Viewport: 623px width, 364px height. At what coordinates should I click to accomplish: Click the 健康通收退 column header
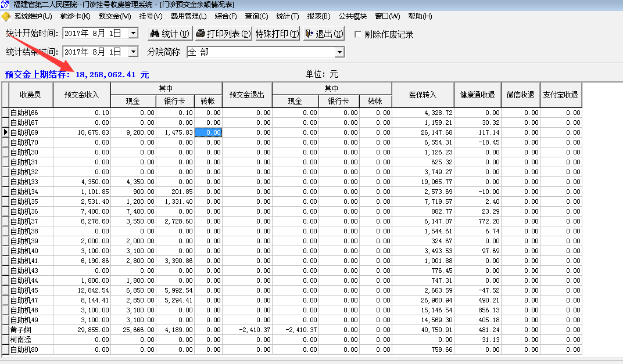[x=477, y=95]
